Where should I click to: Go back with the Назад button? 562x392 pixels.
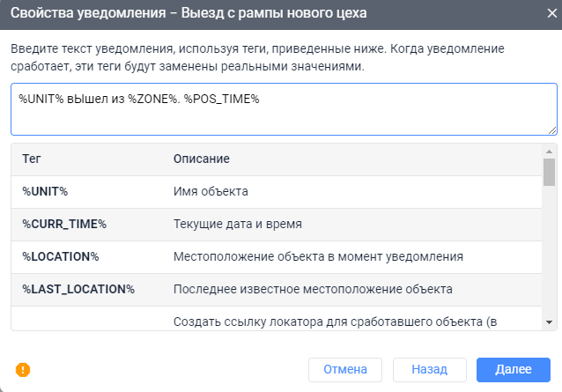click(x=429, y=369)
